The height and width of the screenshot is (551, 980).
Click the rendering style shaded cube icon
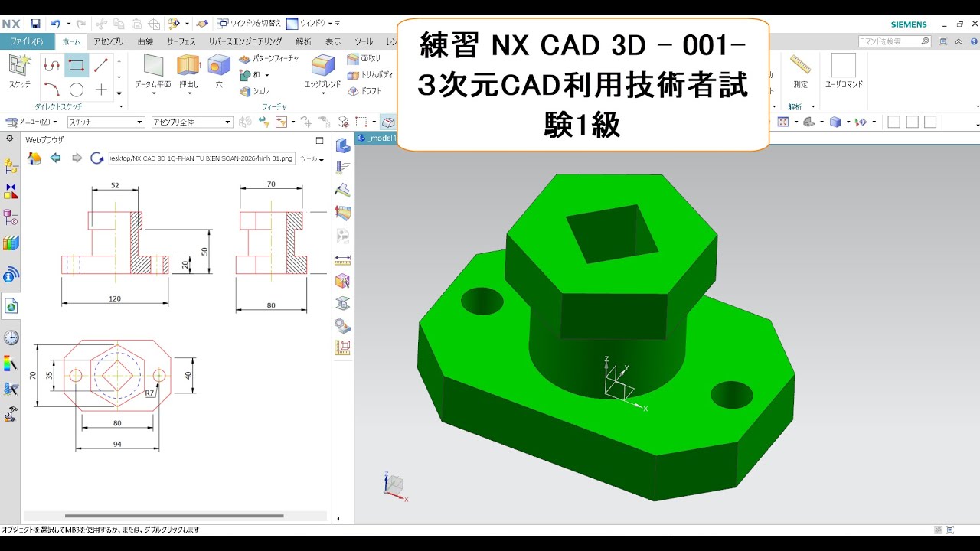[835, 122]
